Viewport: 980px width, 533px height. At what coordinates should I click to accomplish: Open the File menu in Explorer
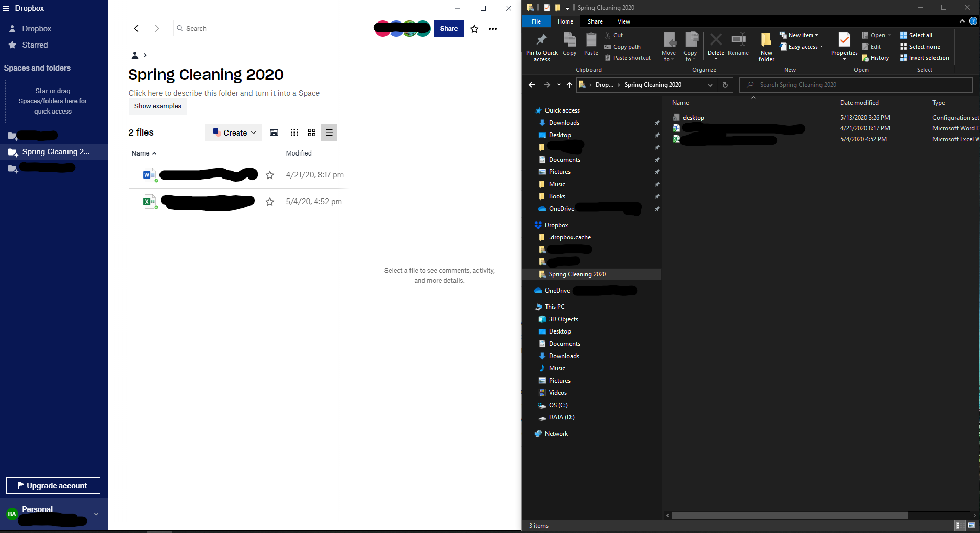tap(536, 21)
